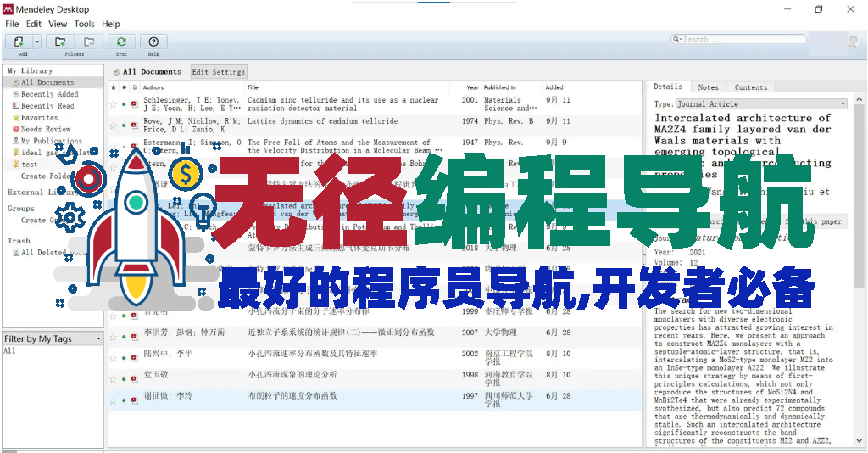The height and width of the screenshot is (453, 868).
Task: Sort by the PDF attachment column header
Action: [135, 87]
